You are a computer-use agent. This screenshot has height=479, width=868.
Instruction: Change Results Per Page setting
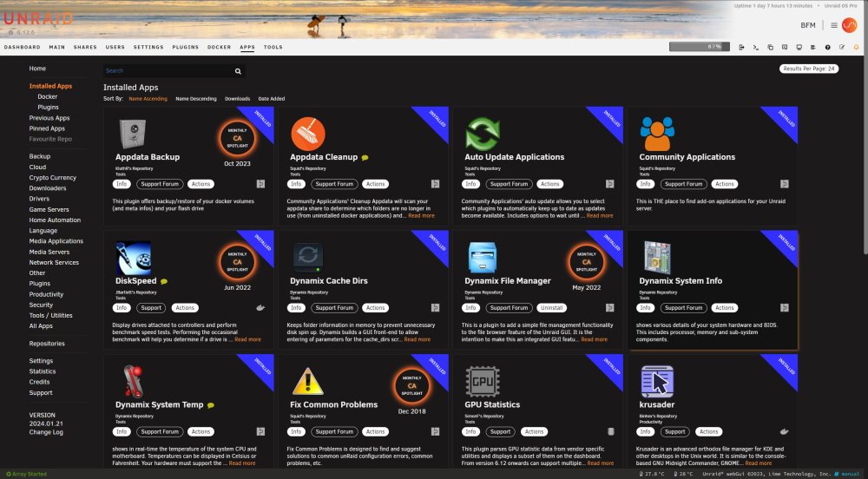click(x=809, y=69)
